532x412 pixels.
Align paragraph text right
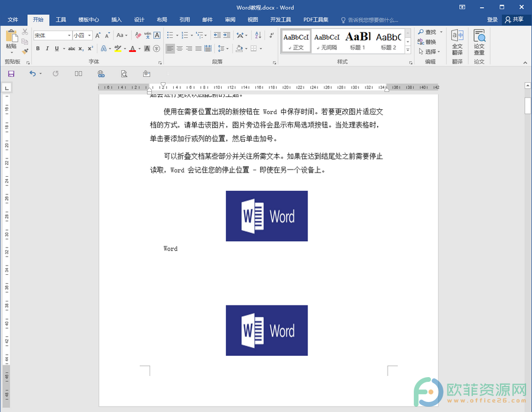(189, 48)
